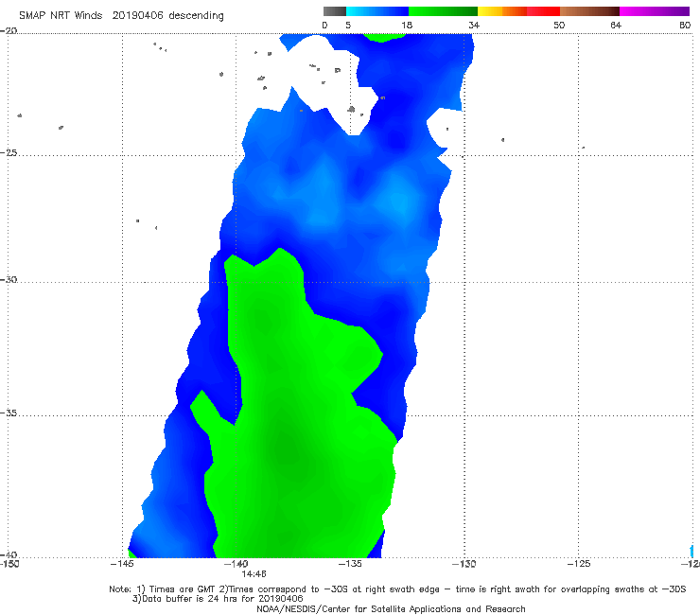Image resolution: width=700 pixels, height=615 pixels.
Task: Click the color scale label '50'
Action: [x=559, y=26]
